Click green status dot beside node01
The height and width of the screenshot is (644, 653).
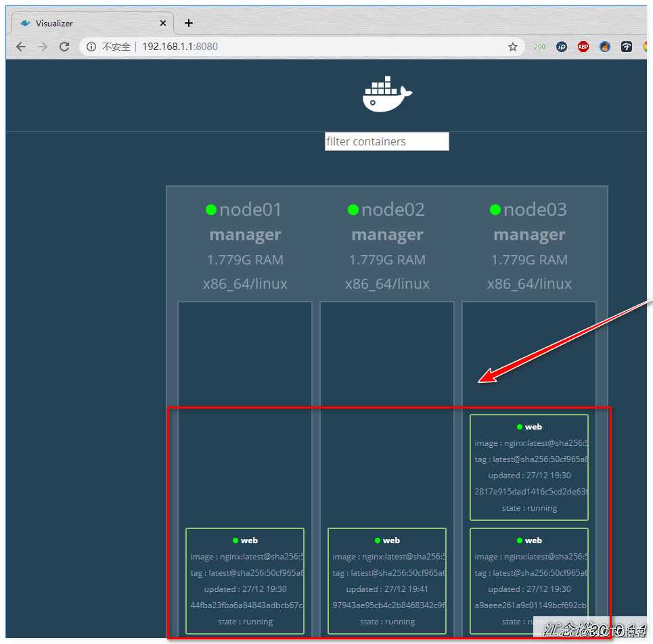pyautogui.click(x=211, y=210)
